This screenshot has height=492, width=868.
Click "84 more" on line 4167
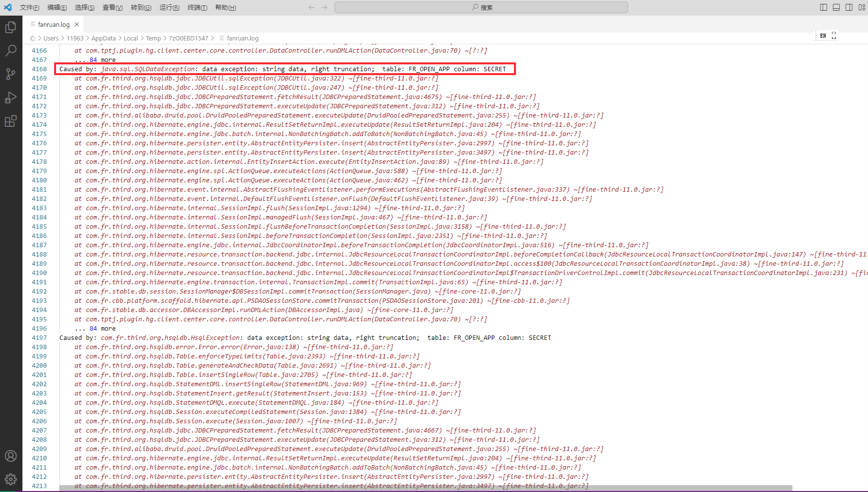point(102,60)
